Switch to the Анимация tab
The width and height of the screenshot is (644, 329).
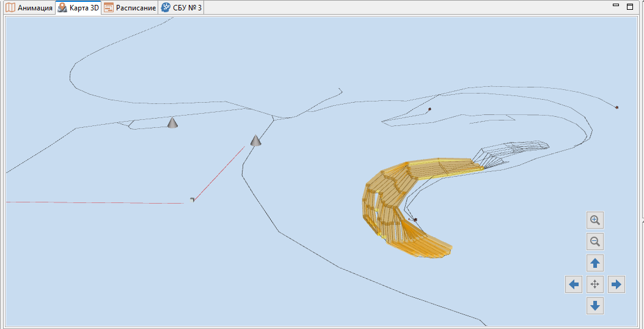(x=29, y=8)
